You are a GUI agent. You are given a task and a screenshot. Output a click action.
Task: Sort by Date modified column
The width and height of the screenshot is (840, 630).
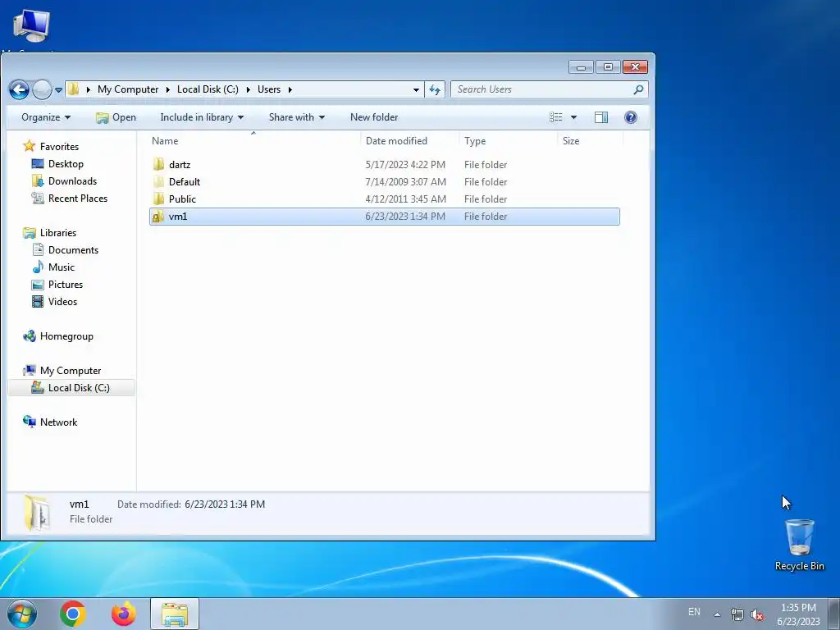[410, 141]
